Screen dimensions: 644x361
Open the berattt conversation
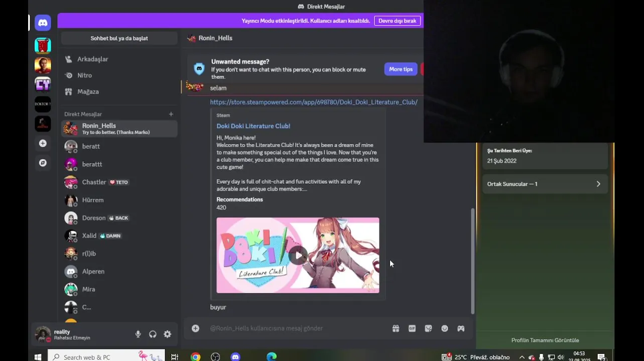tap(119, 164)
